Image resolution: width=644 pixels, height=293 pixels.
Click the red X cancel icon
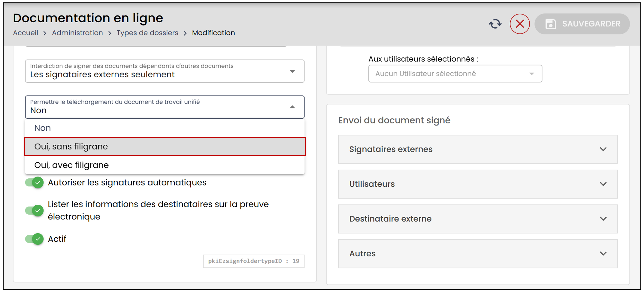[520, 24]
